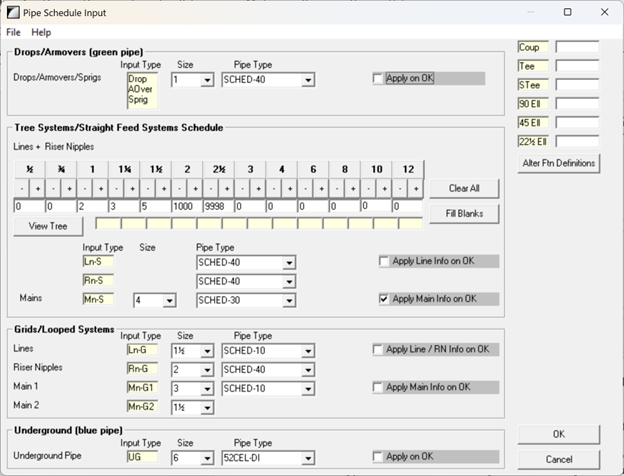624x476 pixels.
Task: Click the Coup fitting input field
Action: pyautogui.click(x=577, y=47)
